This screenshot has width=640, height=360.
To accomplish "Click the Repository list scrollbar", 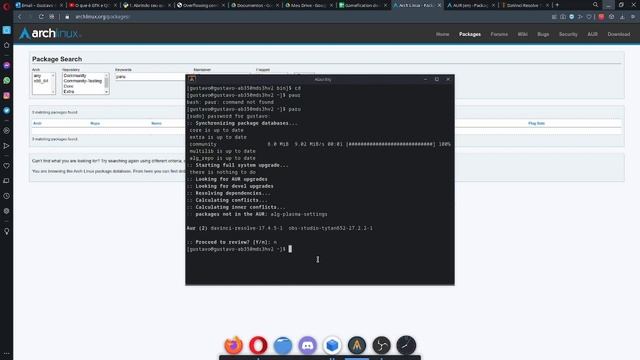I will pyautogui.click(x=107, y=84).
